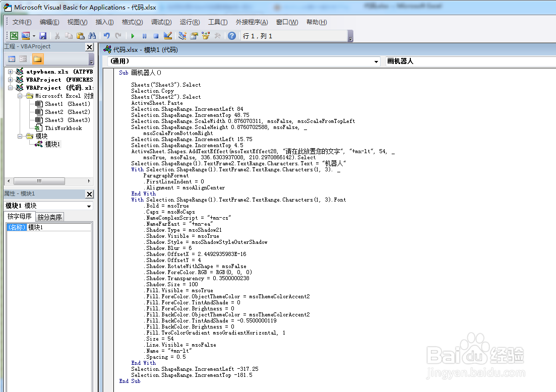Image resolution: width=556 pixels, height=392 pixels.
Task: Select ThisWorkbook in project tree
Action: (63, 128)
